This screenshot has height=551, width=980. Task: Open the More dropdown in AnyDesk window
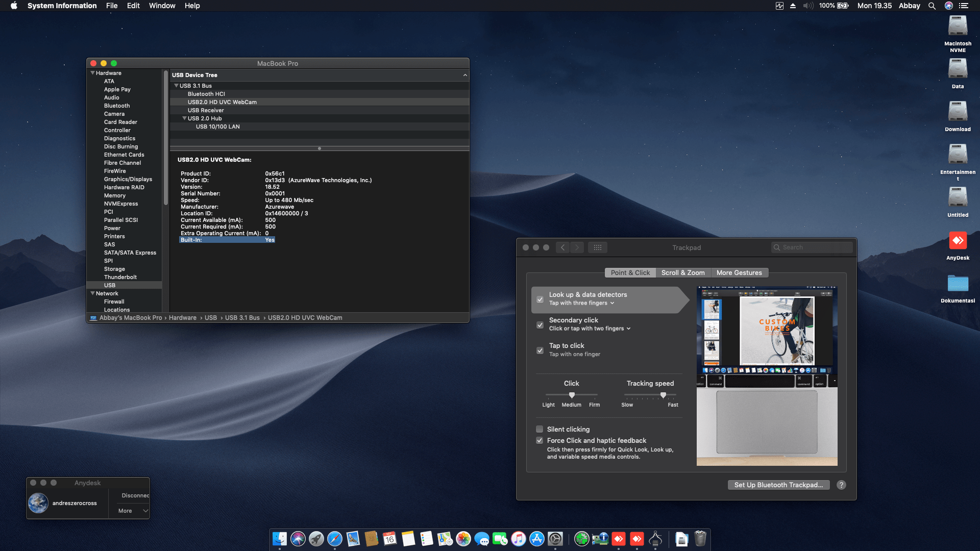[132, 511]
